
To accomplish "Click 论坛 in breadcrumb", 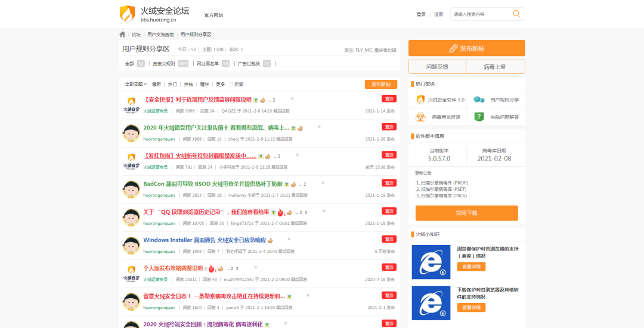I will [x=136, y=35].
